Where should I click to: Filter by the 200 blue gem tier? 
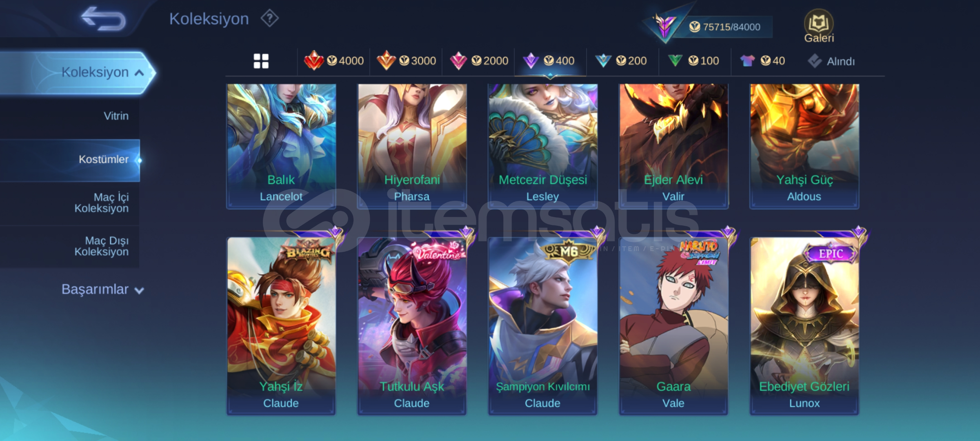[x=621, y=61]
